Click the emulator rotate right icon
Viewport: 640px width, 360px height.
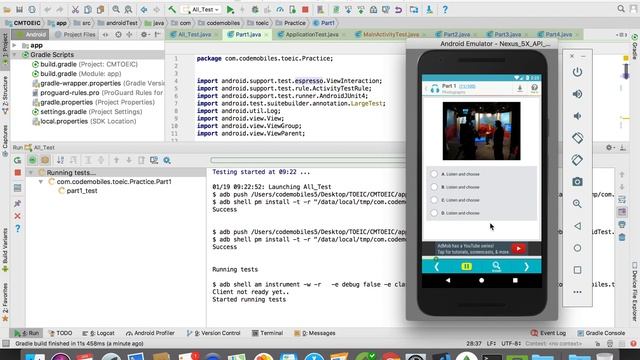pyautogui.click(x=577, y=160)
